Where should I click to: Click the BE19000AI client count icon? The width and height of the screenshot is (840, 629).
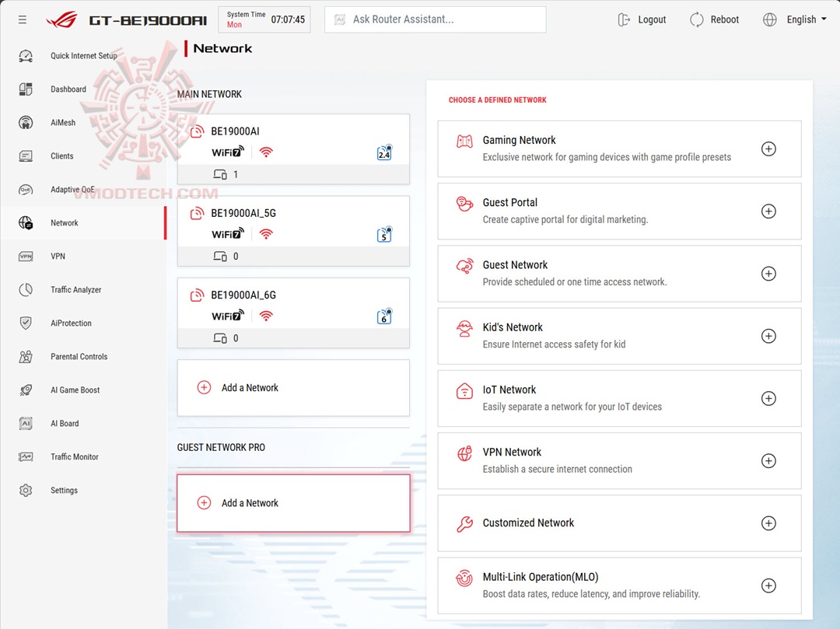tap(220, 174)
